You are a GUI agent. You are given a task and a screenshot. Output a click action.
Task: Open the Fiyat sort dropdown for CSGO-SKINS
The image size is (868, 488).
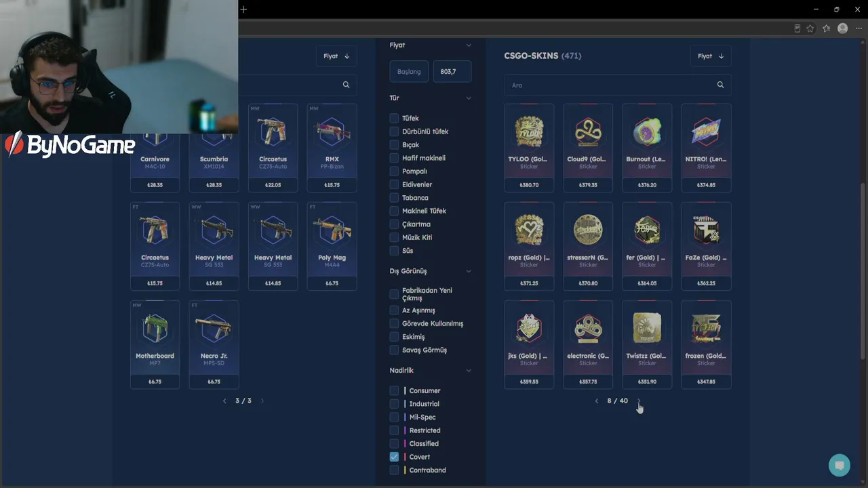point(711,56)
